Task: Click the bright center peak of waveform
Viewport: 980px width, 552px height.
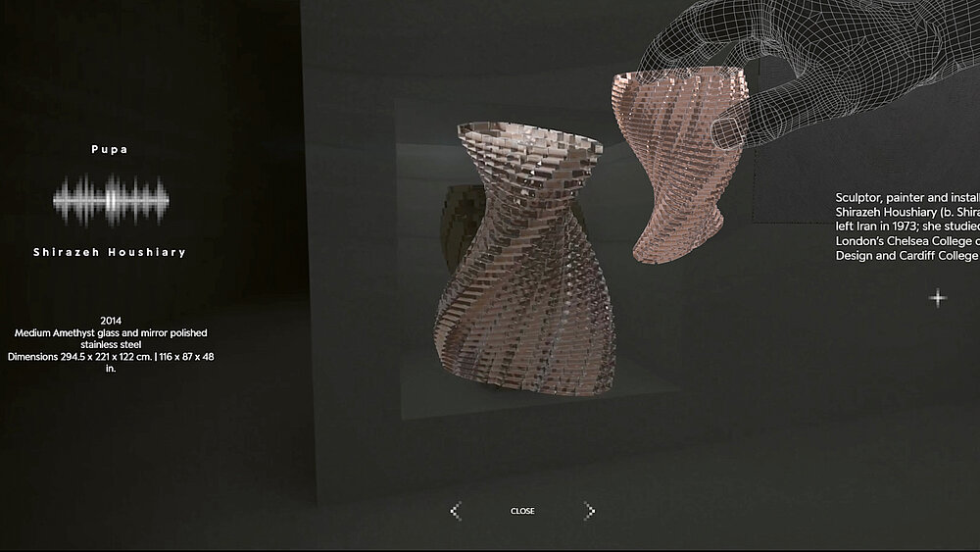Action: [111, 199]
